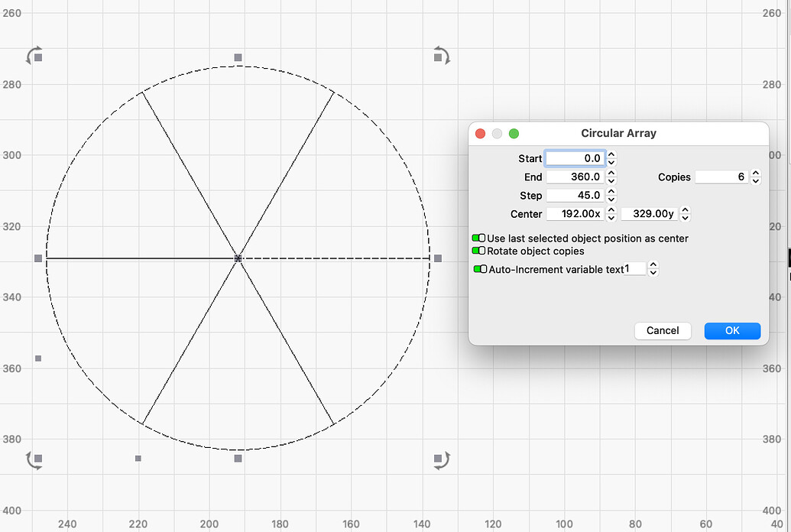The image size is (791, 532).
Task: Edit the Center x coordinate field
Action: point(575,213)
